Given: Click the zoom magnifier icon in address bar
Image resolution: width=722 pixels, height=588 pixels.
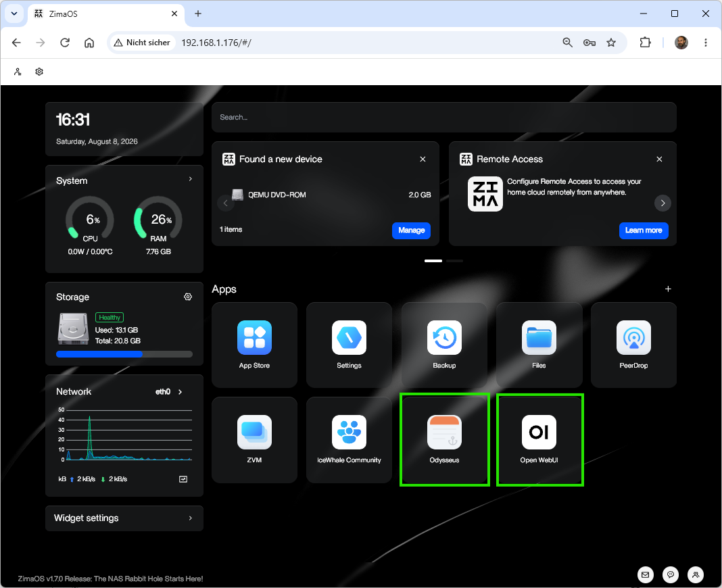Looking at the screenshot, I should 567,43.
